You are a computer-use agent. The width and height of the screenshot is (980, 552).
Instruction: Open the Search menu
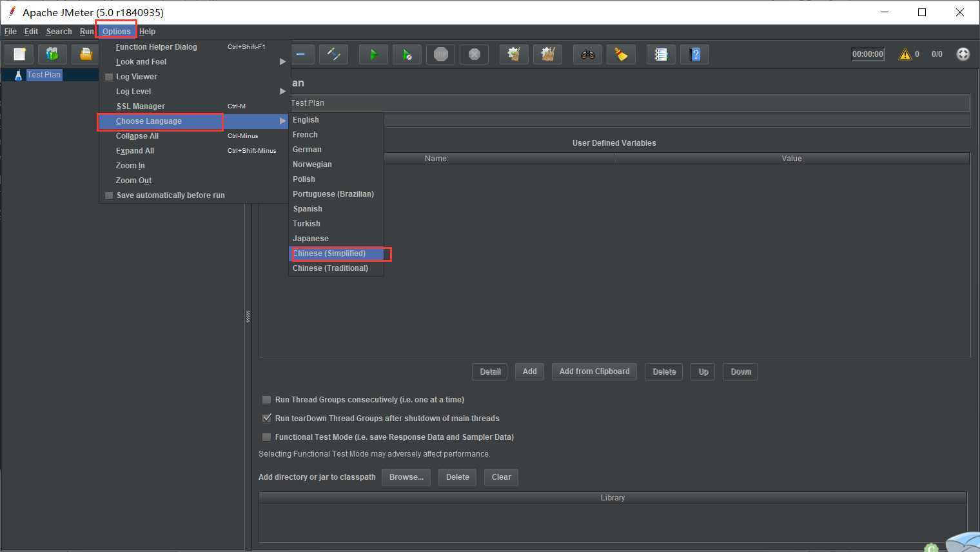click(x=59, y=32)
